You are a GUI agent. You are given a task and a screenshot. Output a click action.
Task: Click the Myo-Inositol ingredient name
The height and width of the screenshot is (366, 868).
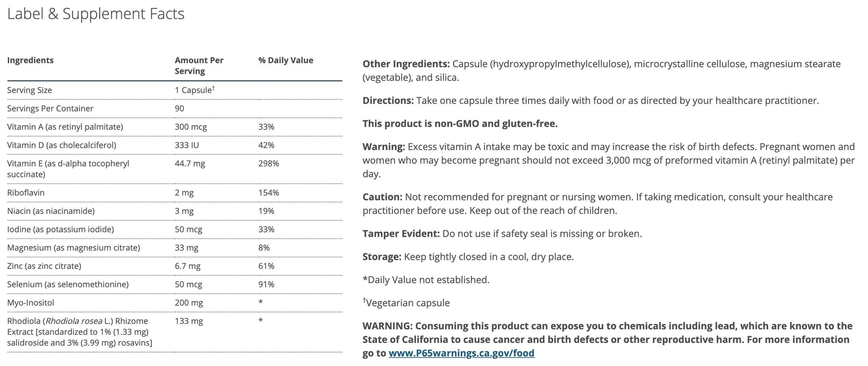click(x=30, y=303)
